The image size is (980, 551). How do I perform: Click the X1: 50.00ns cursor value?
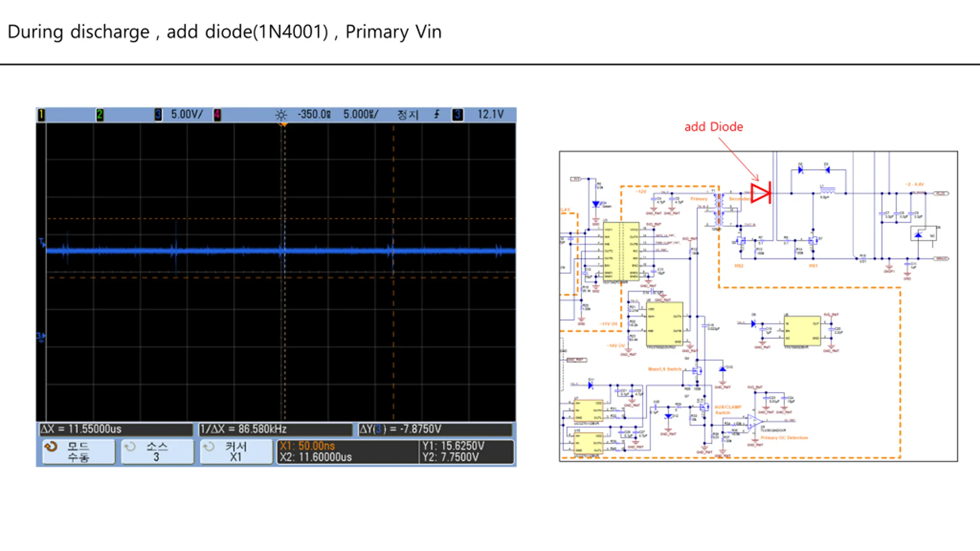click(x=307, y=446)
